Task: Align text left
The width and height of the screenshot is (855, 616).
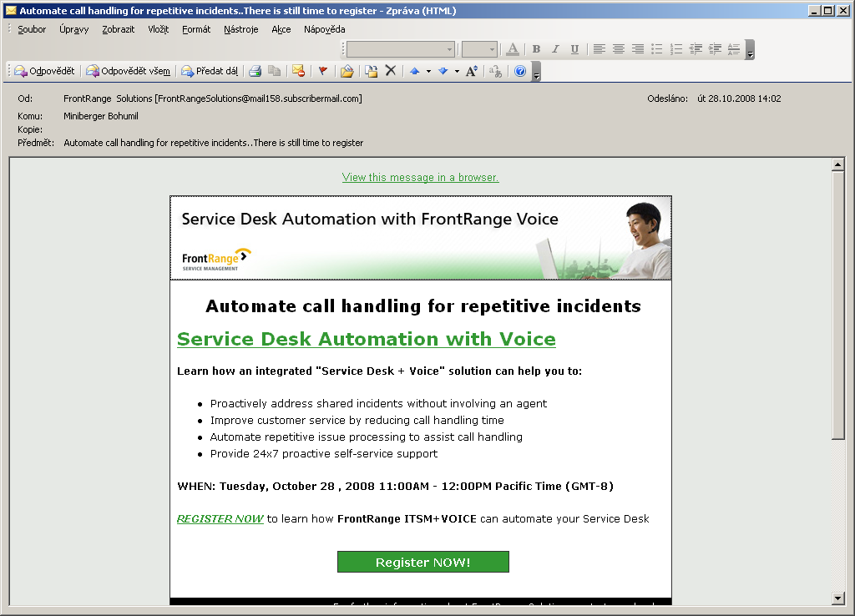Action: tap(600, 49)
